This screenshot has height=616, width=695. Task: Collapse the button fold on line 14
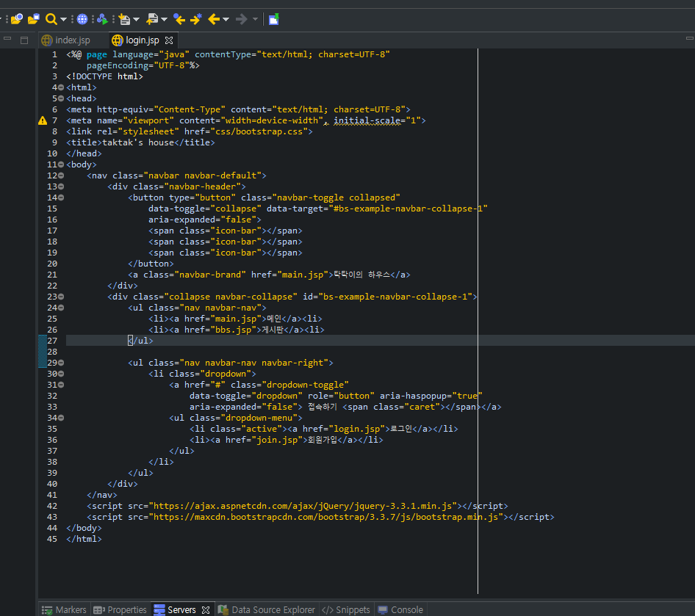click(61, 198)
